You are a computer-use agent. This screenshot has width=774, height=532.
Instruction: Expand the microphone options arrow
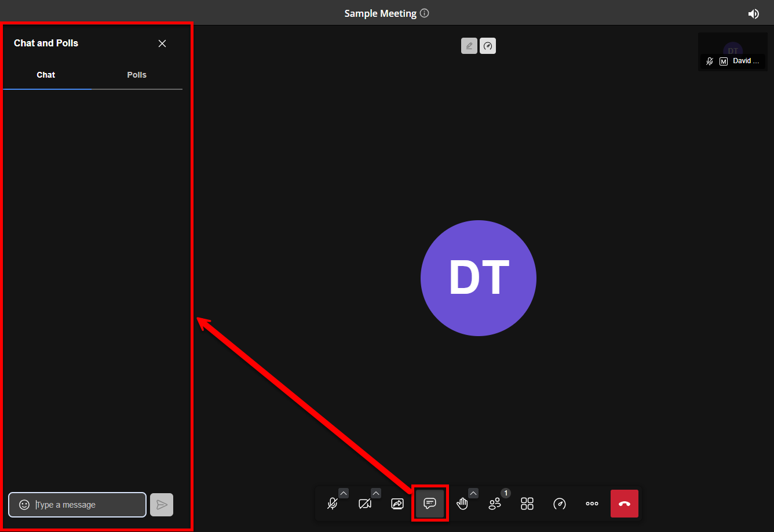point(344,493)
